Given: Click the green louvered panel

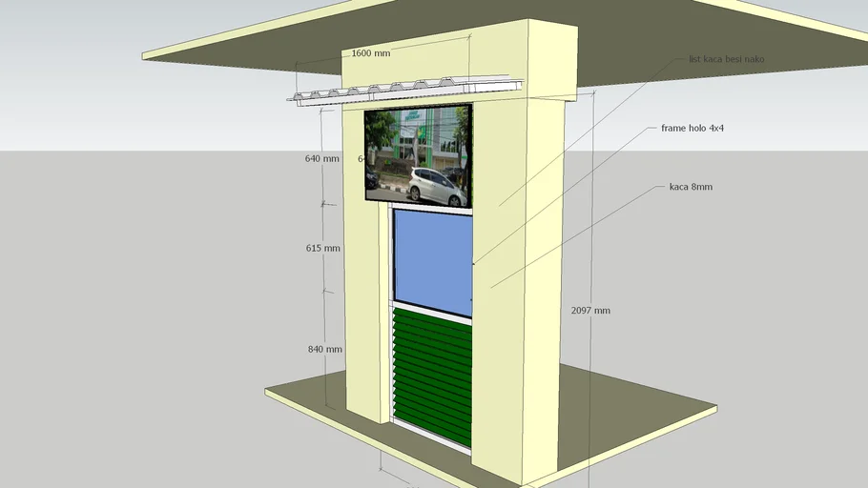Looking at the screenshot, I should pos(432,376).
